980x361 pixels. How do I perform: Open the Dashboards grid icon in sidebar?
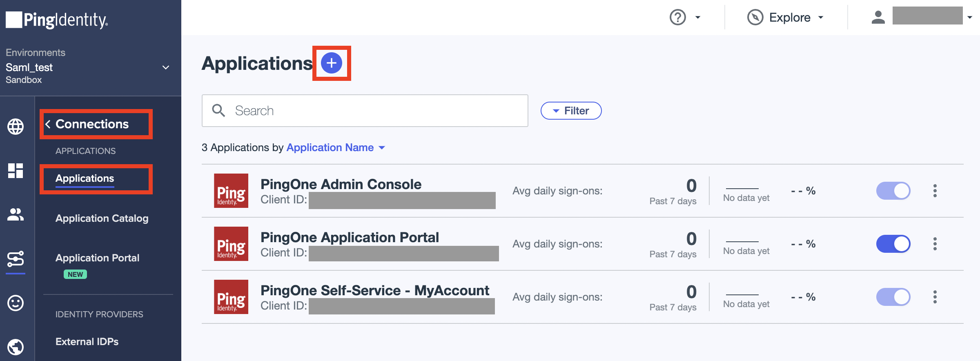pos(16,171)
